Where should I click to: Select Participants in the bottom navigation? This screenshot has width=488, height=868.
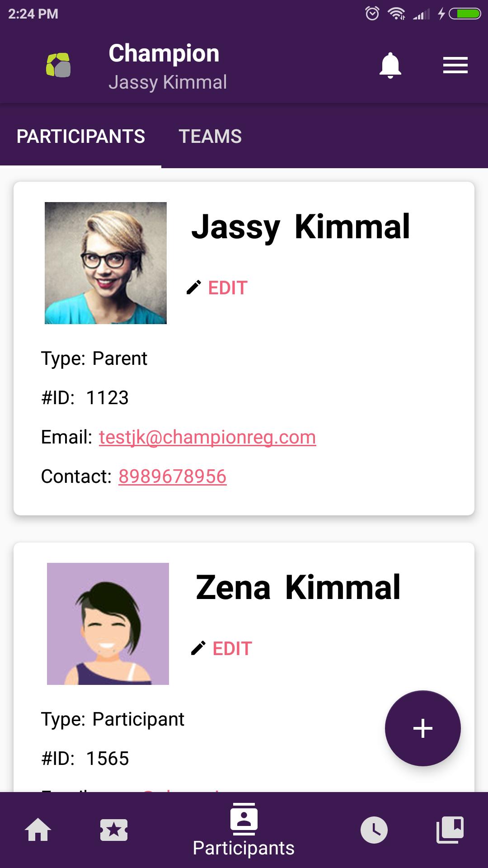click(x=244, y=831)
